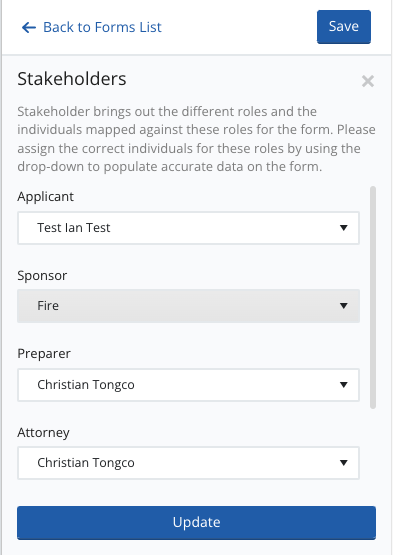Click the Attorney field label

pyautogui.click(x=44, y=433)
